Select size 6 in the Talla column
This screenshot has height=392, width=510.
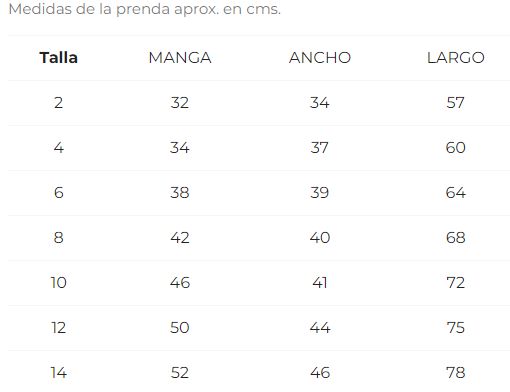coord(59,193)
